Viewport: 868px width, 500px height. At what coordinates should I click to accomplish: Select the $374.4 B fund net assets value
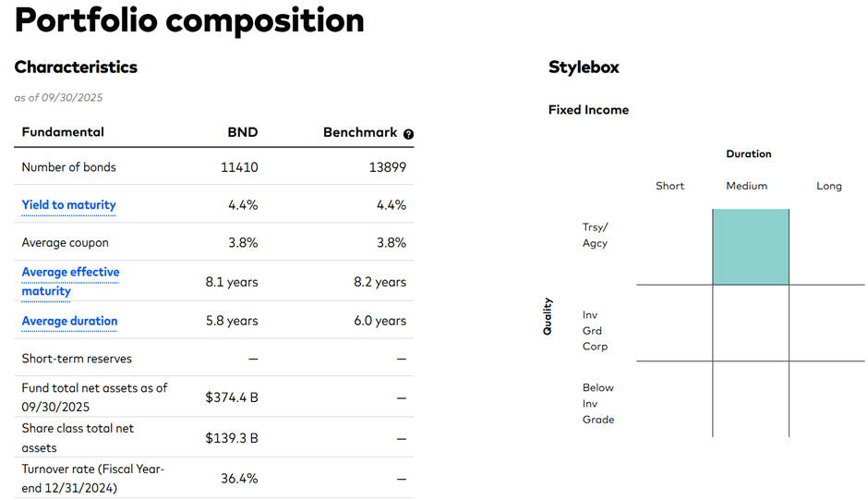coord(232,397)
